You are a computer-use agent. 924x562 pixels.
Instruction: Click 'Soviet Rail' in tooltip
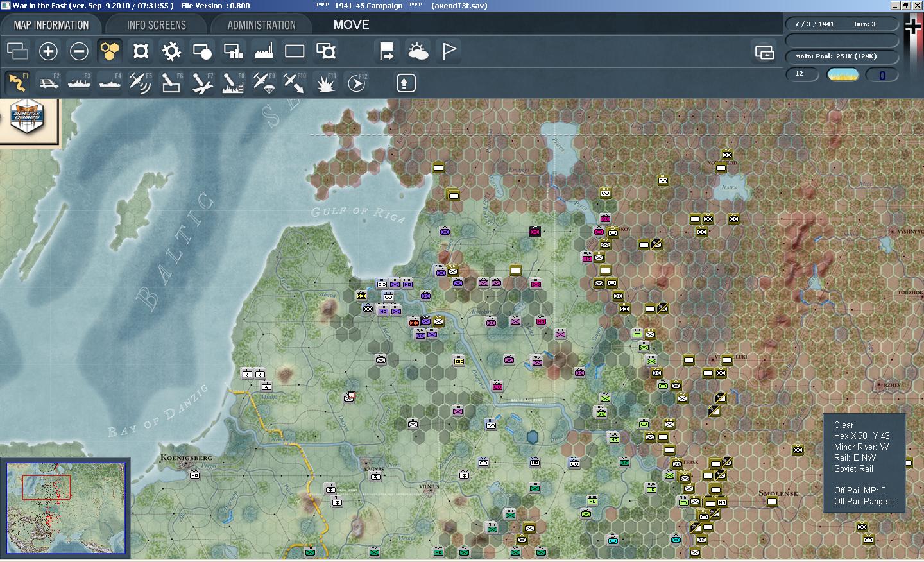coord(853,468)
